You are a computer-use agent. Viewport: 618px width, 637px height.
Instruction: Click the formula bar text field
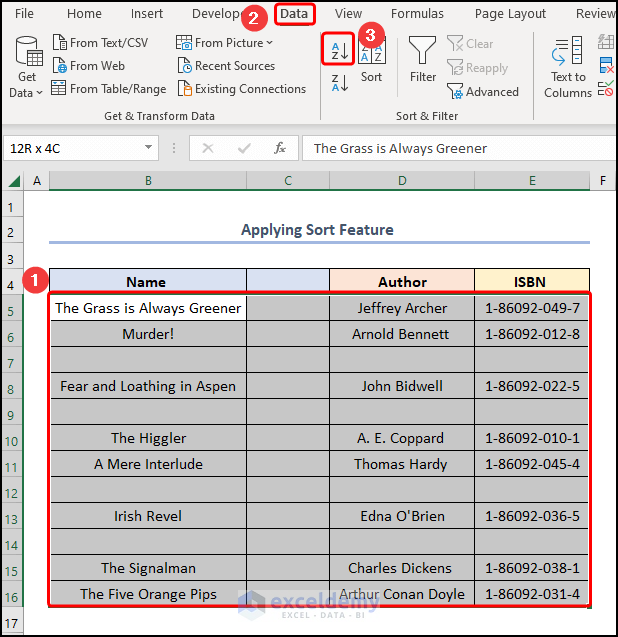(x=459, y=148)
